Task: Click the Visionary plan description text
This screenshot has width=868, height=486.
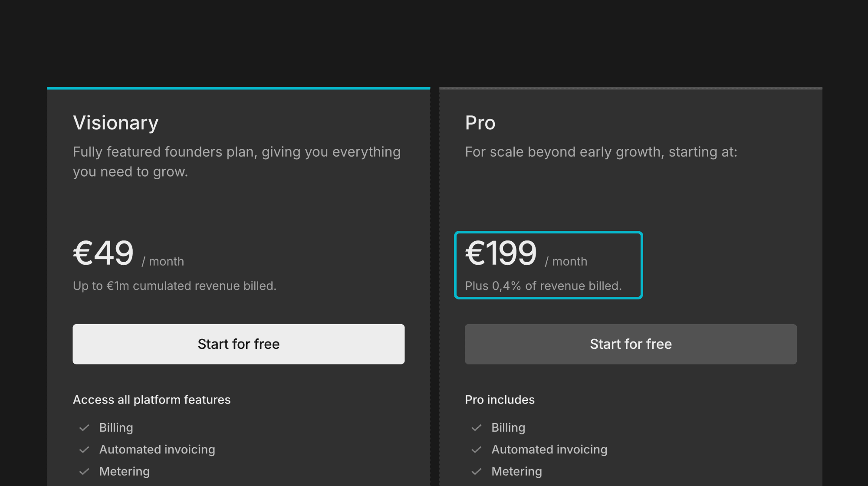Action: [x=237, y=161]
